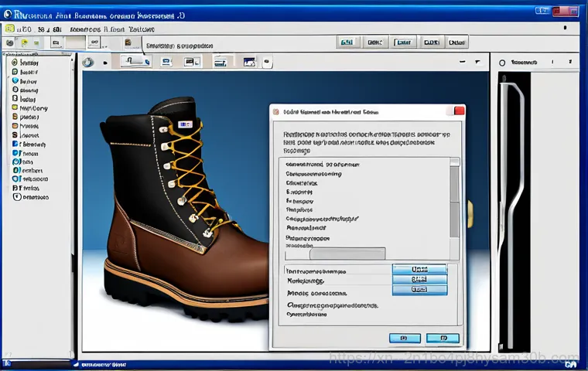Viewport: 588px width, 371px height.
Task: Close the dialog with the red button
Action: 459,111
